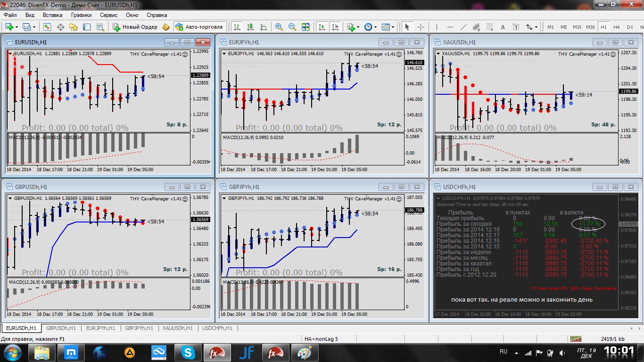Open Windows Explorer from the taskbar
The image size is (644, 362).
[x=41, y=352]
